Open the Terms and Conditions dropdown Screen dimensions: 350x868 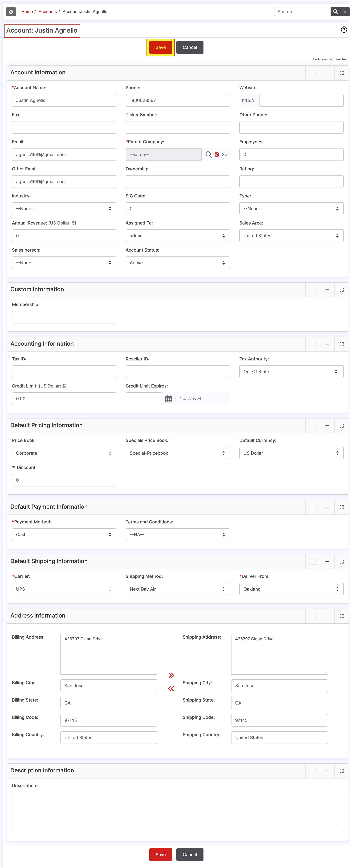click(178, 535)
